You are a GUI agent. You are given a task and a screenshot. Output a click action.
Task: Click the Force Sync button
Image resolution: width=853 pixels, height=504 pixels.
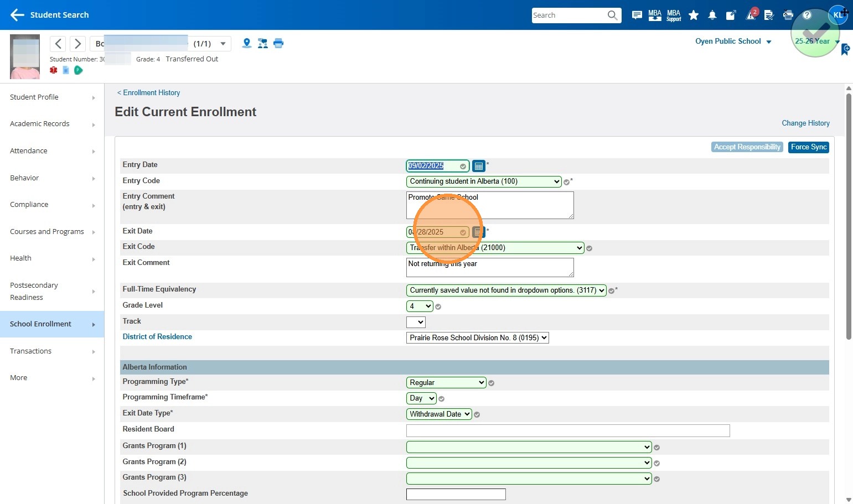[808, 147]
